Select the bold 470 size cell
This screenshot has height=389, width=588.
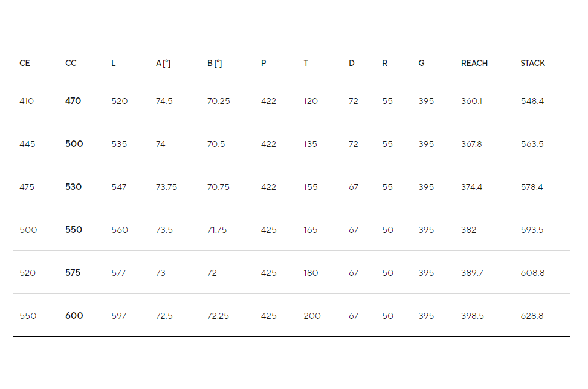point(73,101)
